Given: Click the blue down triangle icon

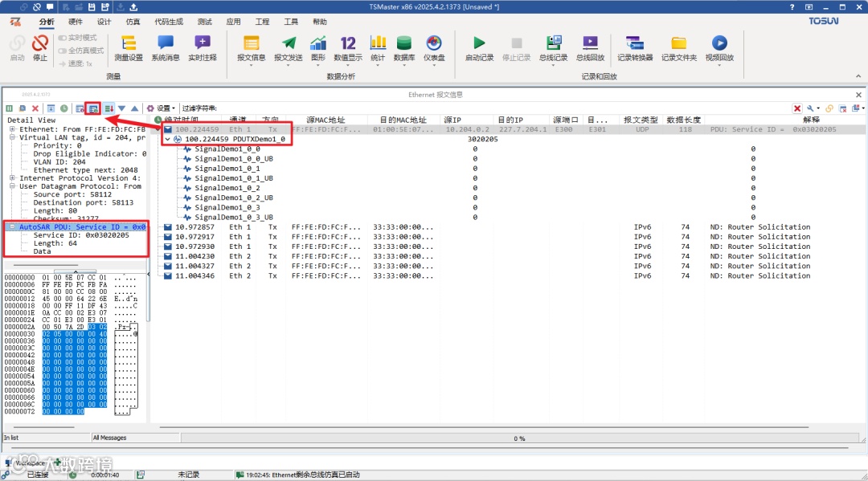Looking at the screenshot, I should [x=122, y=108].
